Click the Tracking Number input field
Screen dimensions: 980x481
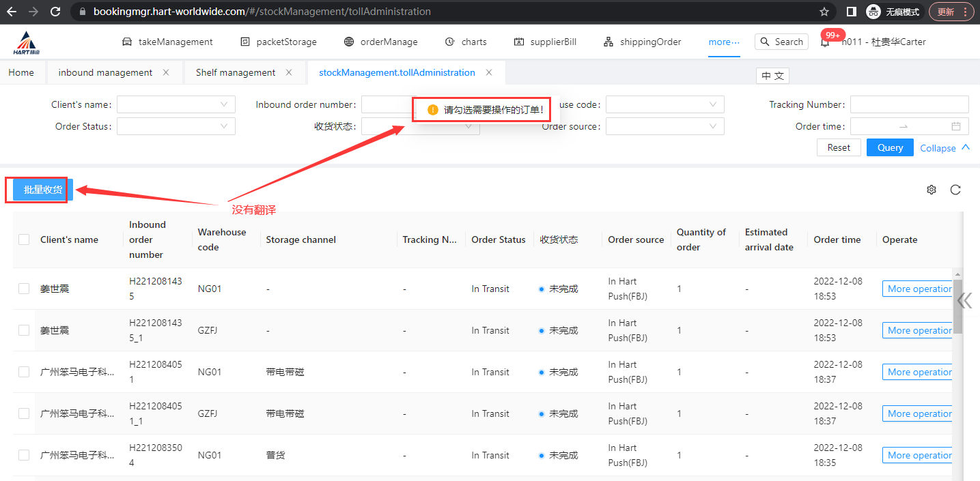click(909, 104)
